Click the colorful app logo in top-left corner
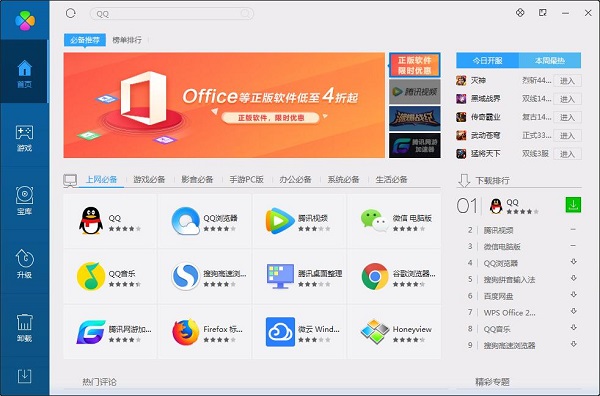 [x=25, y=20]
